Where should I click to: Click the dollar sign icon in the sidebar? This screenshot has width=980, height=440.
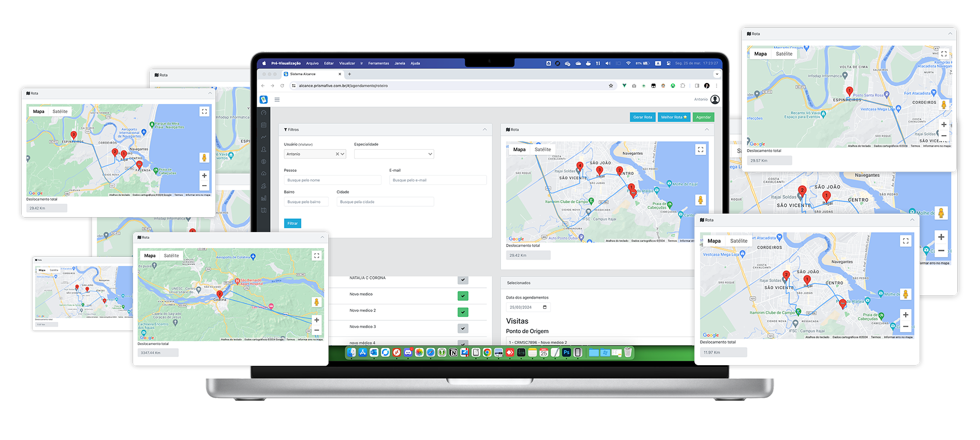coord(263,161)
